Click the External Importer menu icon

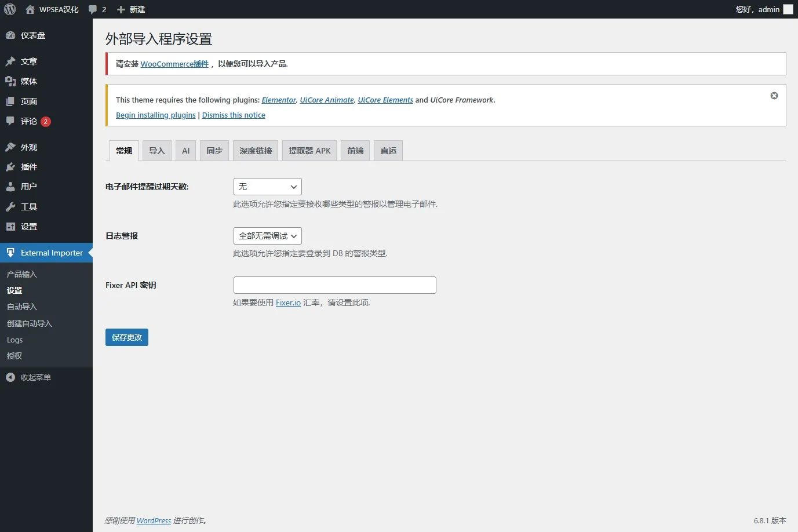pos(10,253)
